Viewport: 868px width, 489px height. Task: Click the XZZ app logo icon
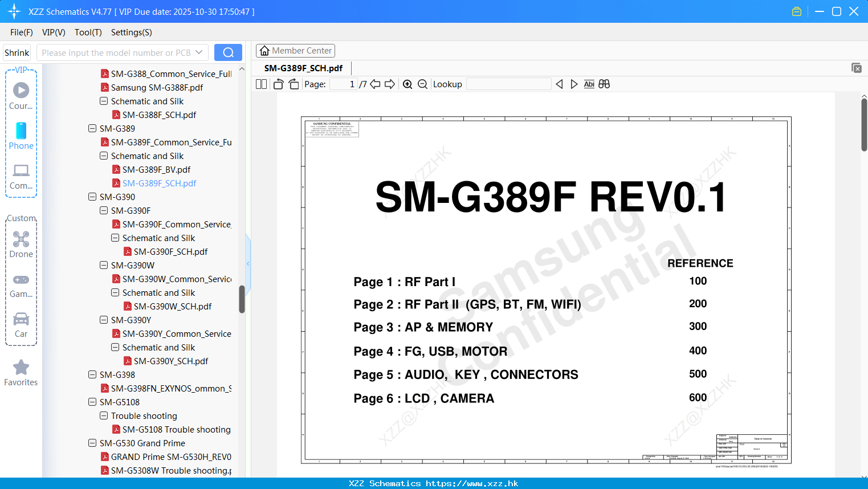(x=14, y=11)
